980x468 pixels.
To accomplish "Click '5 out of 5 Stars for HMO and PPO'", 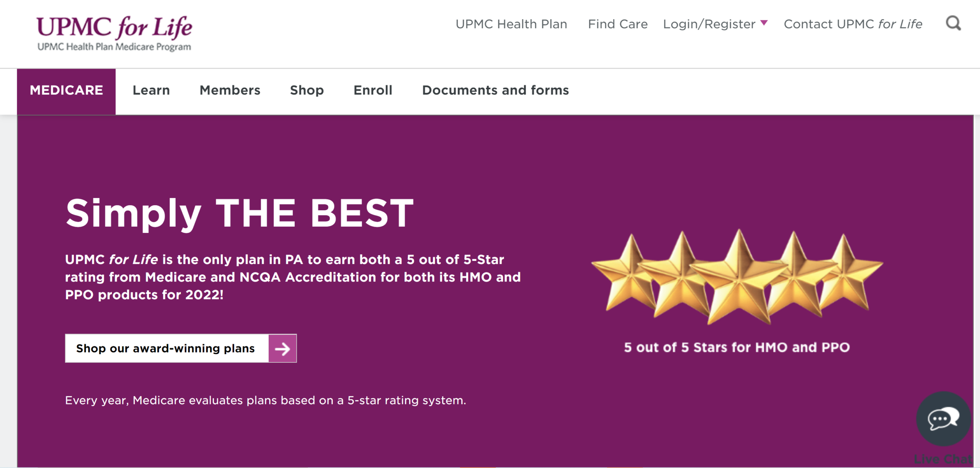I will (737, 347).
